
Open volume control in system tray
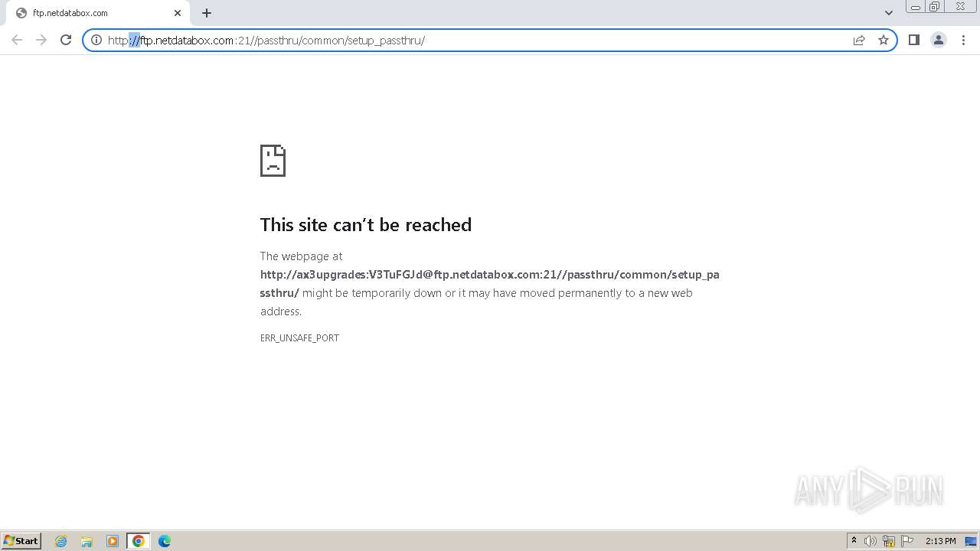(871, 541)
